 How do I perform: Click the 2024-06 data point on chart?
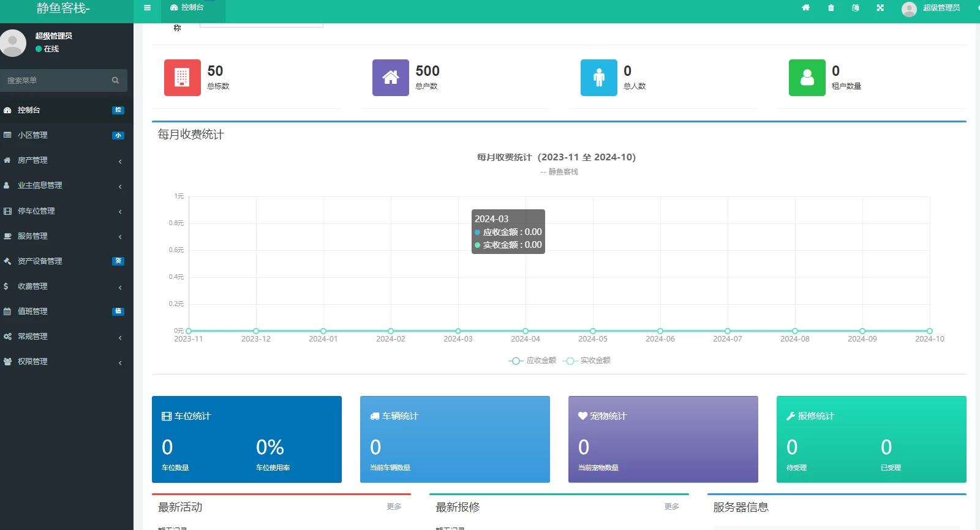[660, 331]
